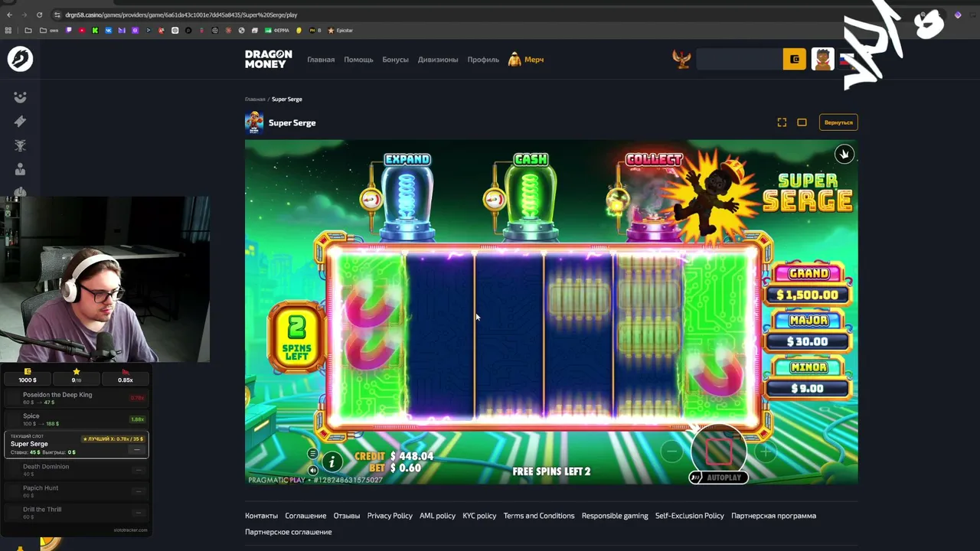Select the Spice slot in tracker list
This screenshot has width=980, height=551.
(x=77, y=419)
